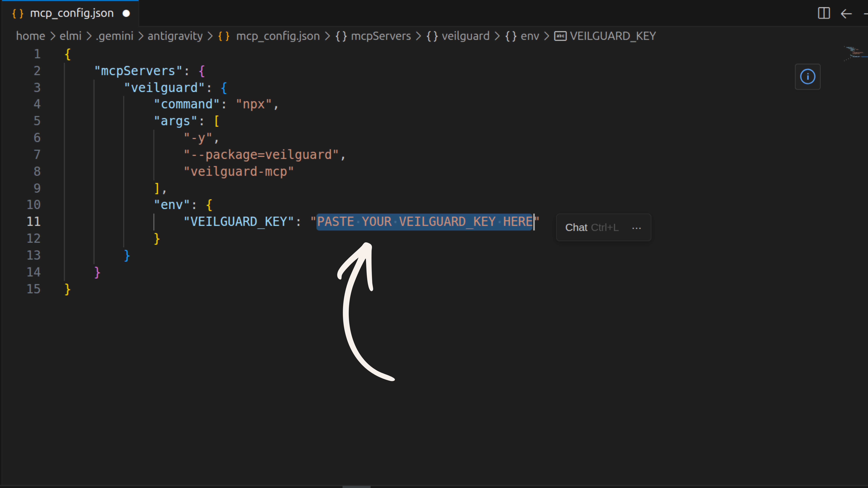This screenshot has width=868, height=488.
Task: Click the "veilguard-mcp" argument text
Action: pyautogui.click(x=239, y=171)
